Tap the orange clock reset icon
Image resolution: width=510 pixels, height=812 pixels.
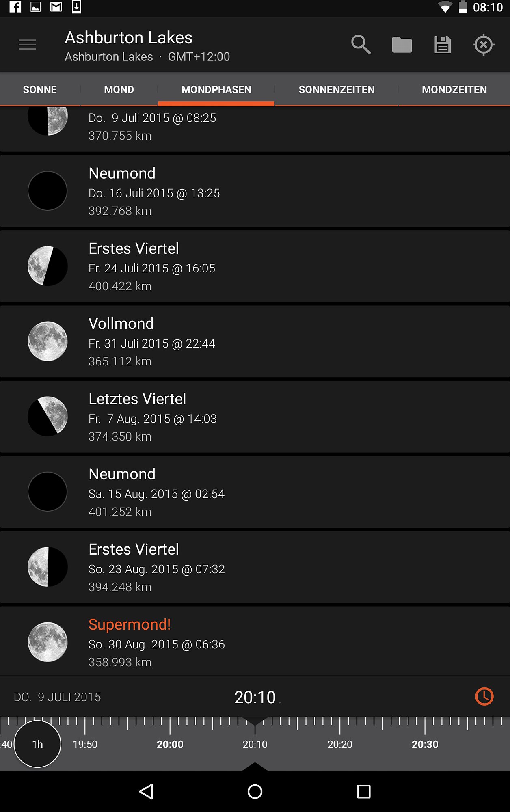pos(484,697)
